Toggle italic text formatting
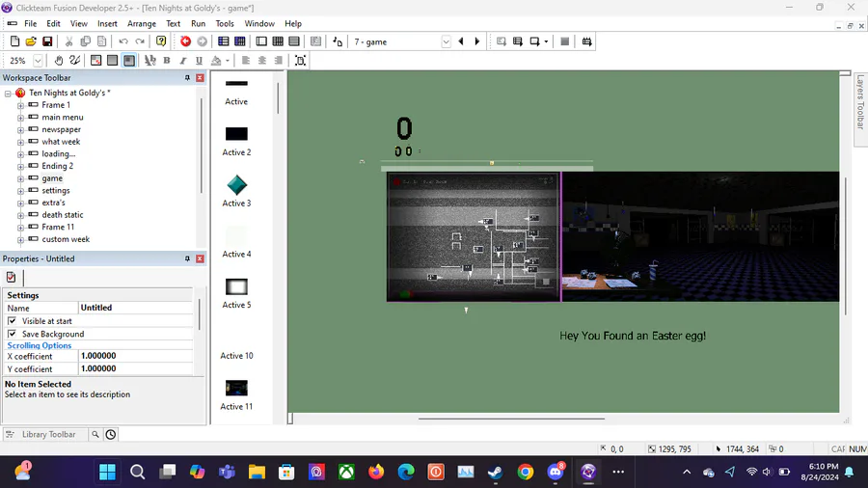This screenshot has height=488, width=868. pos(182,61)
